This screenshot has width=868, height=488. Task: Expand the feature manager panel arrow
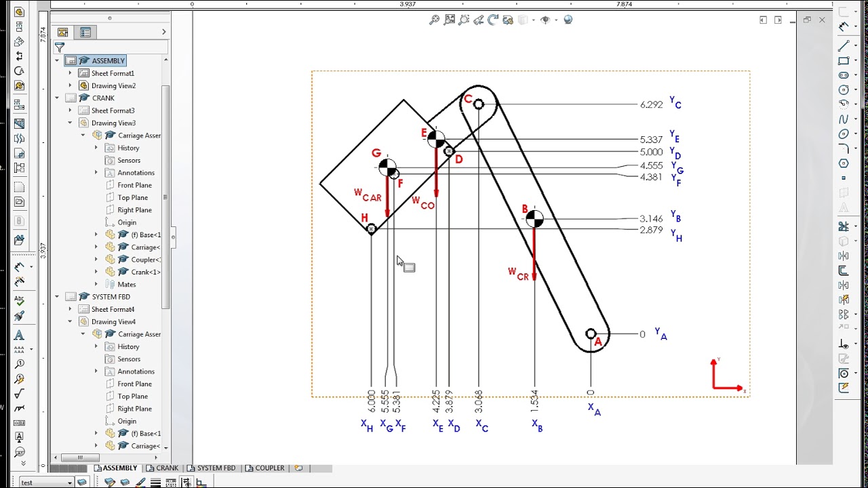pyautogui.click(x=163, y=32)
